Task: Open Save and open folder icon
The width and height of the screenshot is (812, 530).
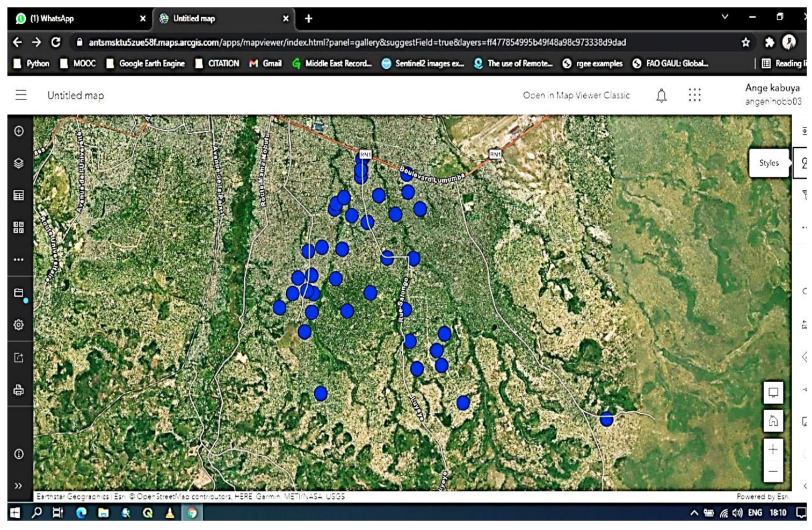Action: click(19, 293)
